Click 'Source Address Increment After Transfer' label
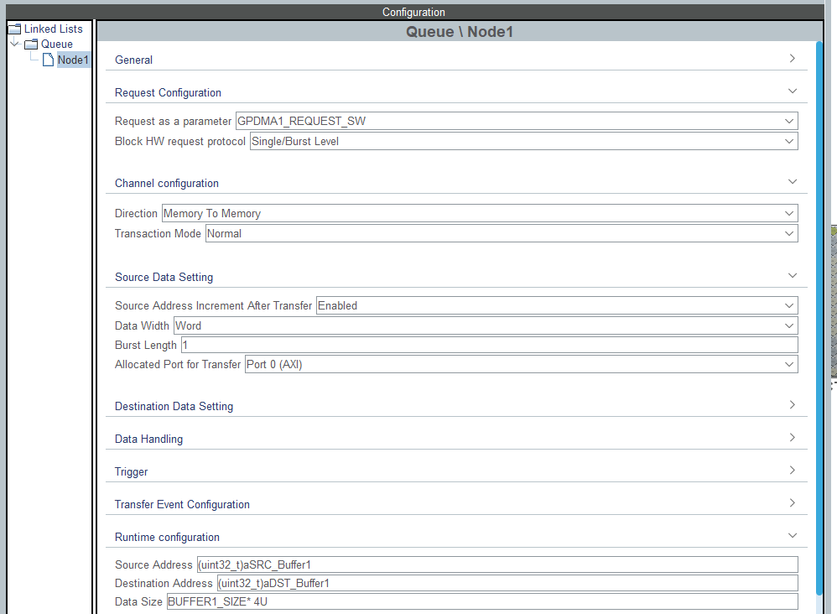This screenshot has height=614, width=837. coord(213,306)
